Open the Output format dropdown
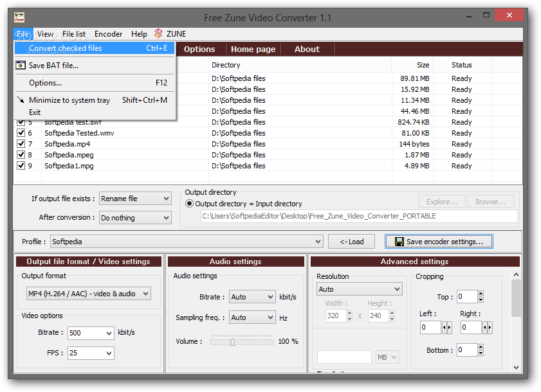Screen dimensions: 541x392 (89, 294)
